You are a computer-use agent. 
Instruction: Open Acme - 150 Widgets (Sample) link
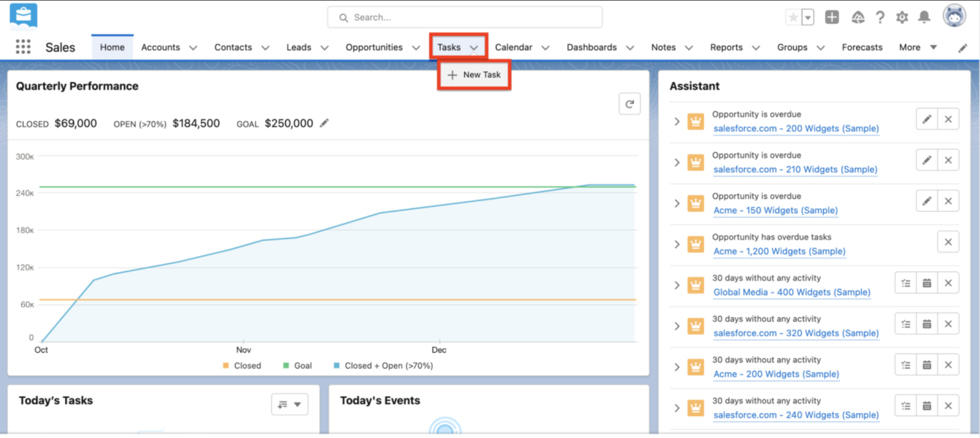pyautogui.click(x=776, y=210)
